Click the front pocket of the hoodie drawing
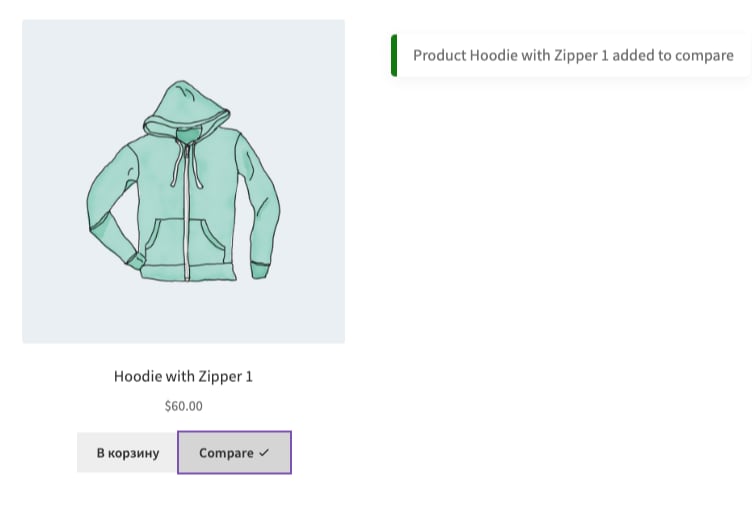The height and width of the screenshot is (506, 752). point(186,240)
